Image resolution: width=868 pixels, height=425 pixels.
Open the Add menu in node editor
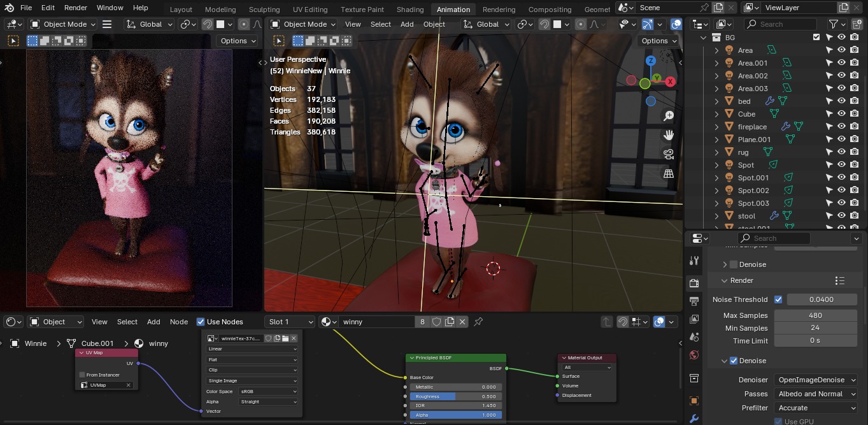153,322
